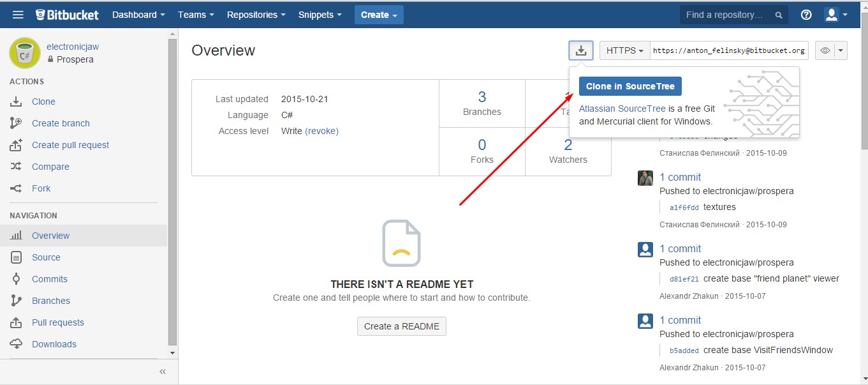Select Fork in the Actions list
Viewport: 868px width, 385px height.
point(41,188)
